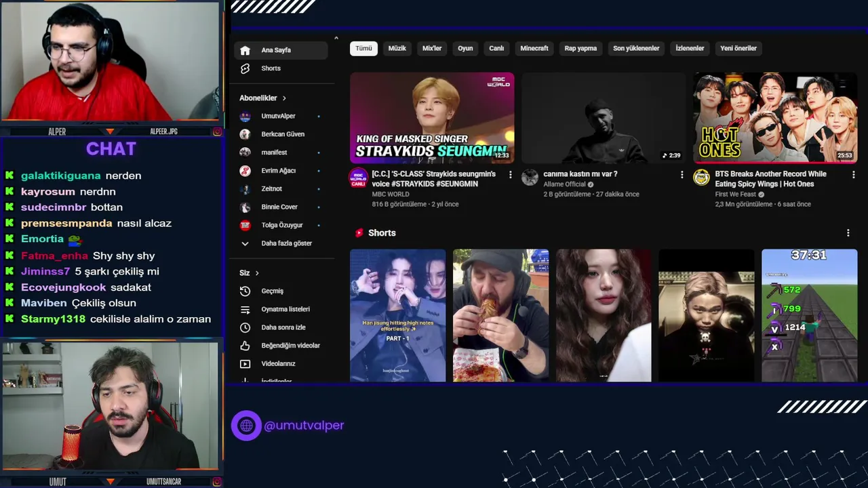The width and height of the screenshot is (868, 488).
Task: Select the İzlenenler filter chip
Action: 690,48
